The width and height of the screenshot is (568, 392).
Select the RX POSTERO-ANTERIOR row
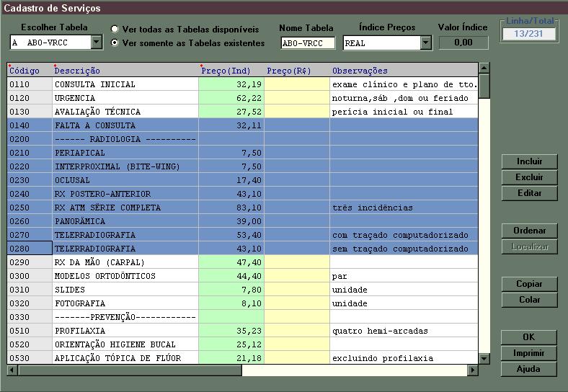[x=242, y=194]
